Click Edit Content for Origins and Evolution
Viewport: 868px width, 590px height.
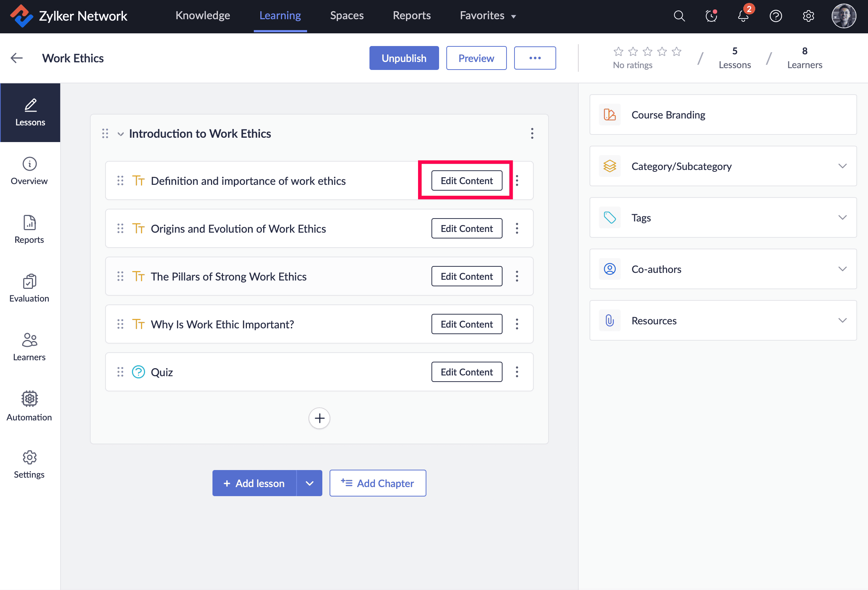pos(467,228)
